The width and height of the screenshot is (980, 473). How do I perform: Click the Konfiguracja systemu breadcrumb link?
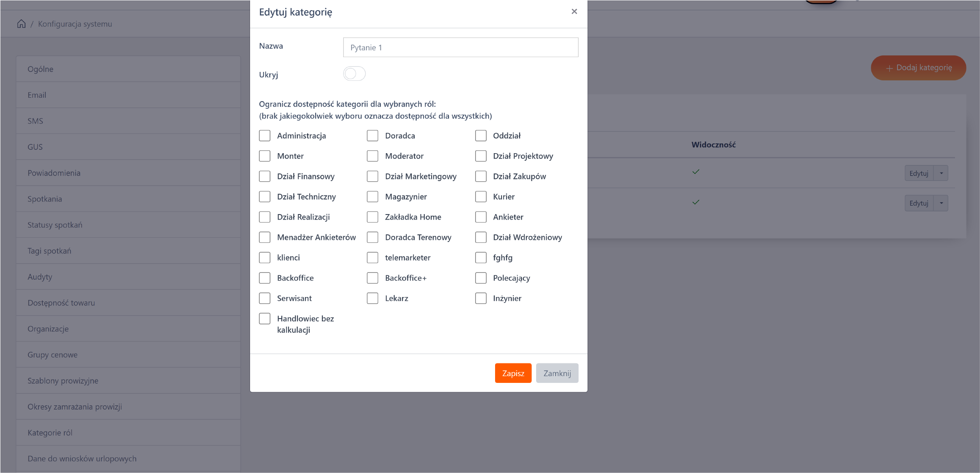coord(75,24)
